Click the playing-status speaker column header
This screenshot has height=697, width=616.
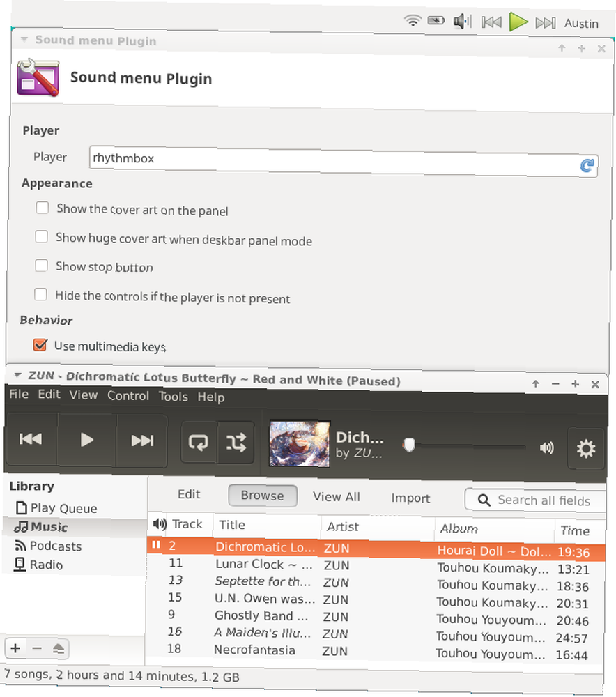159,523
